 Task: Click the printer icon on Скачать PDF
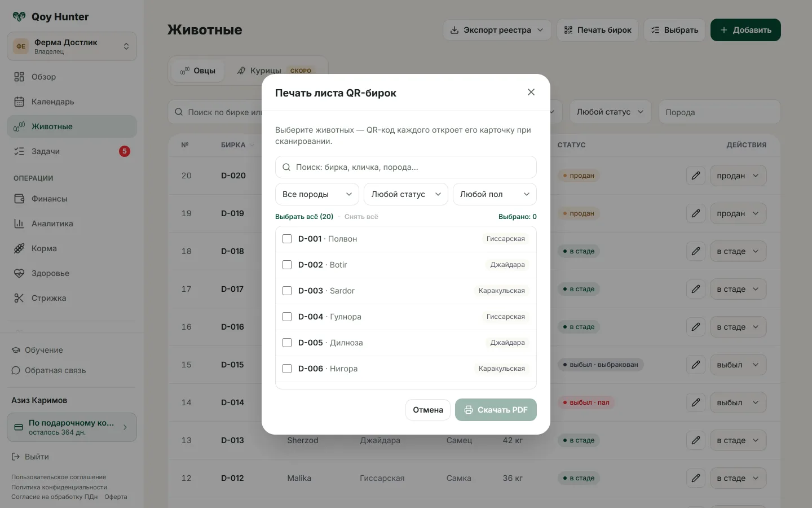469,410
